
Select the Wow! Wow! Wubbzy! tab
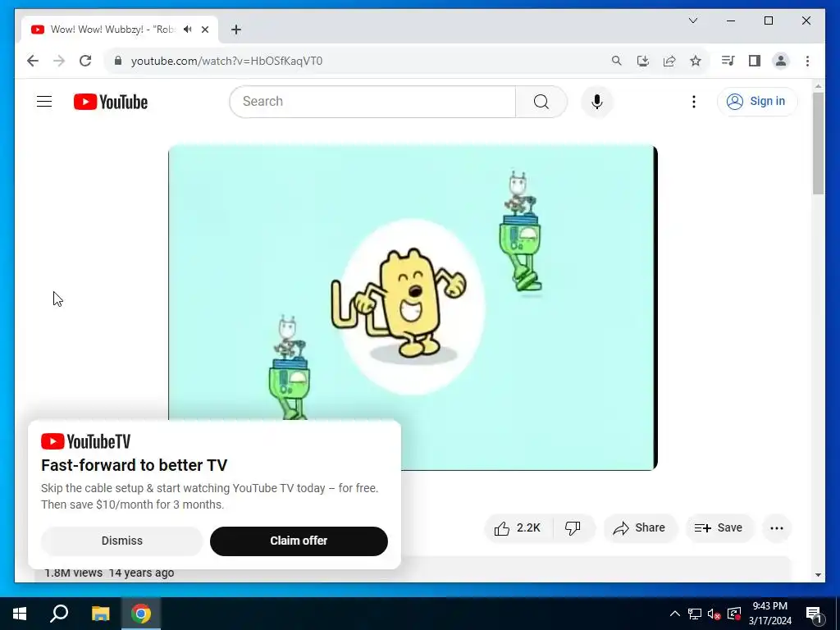point(120,30)
